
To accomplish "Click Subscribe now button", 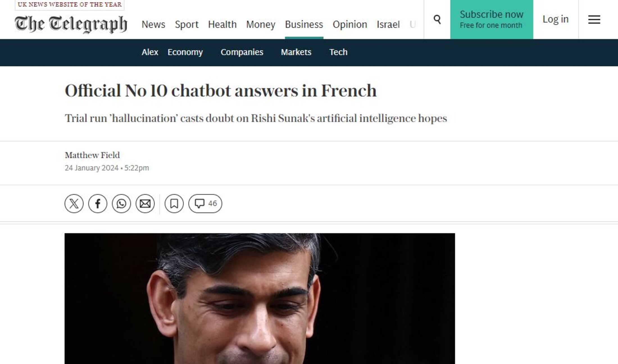I will (492, 19).
